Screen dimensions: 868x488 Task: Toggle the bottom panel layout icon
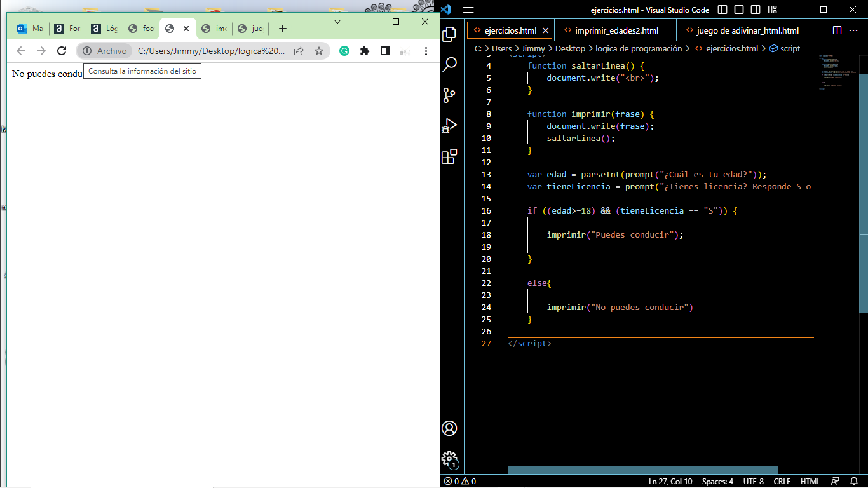click(x=739, y=10)
